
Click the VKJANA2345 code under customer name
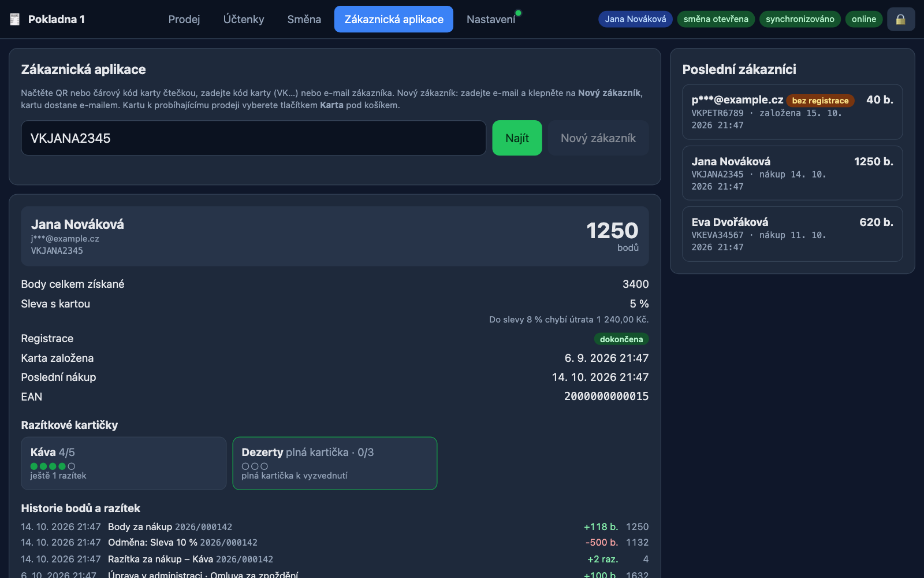tap(57, 251)
